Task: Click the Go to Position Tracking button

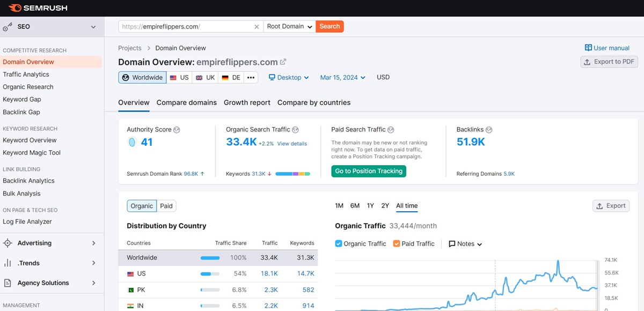Action: click(x=369, y=171)
